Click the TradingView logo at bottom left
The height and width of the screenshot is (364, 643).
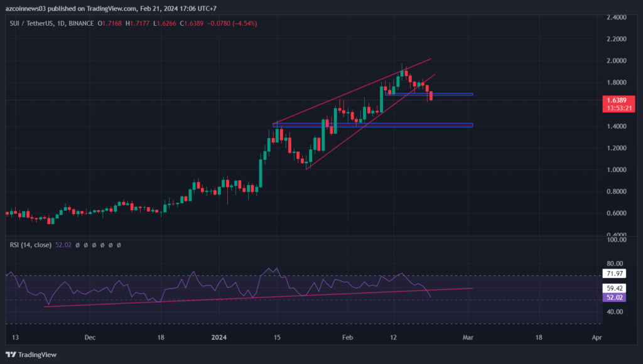pyautogui.click(x=31, y=355)
